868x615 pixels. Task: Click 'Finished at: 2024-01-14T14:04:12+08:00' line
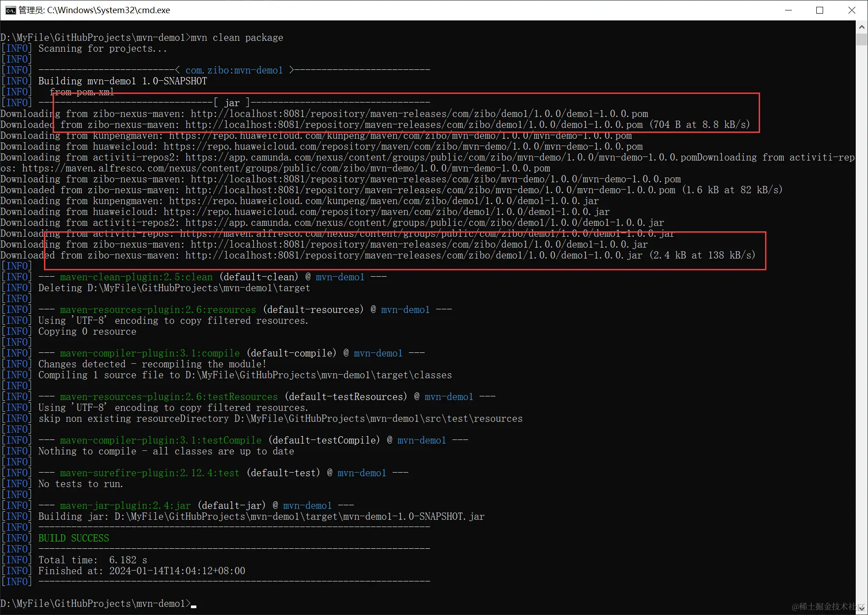pos(141,571)
